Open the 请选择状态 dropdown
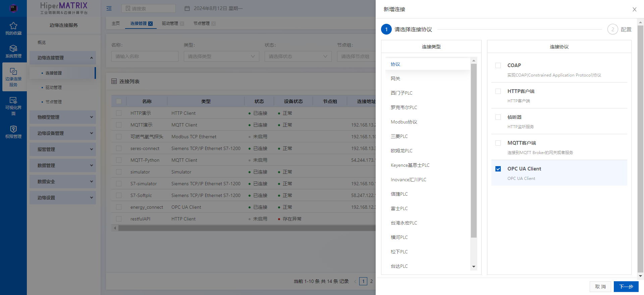Screen dimensions: 644x295 point(298,56)
